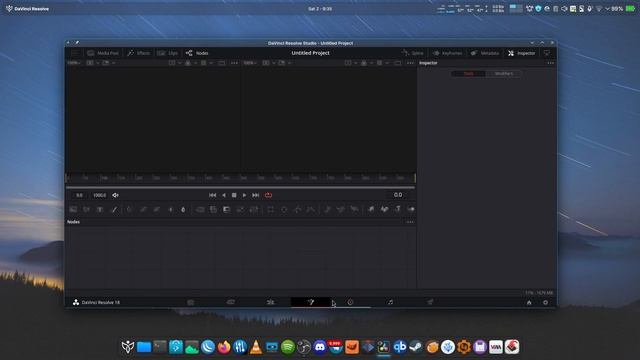The width and height of the screenshot is (640, 360).
Task: Add a Merge 3D node
Action: (411, 209)
